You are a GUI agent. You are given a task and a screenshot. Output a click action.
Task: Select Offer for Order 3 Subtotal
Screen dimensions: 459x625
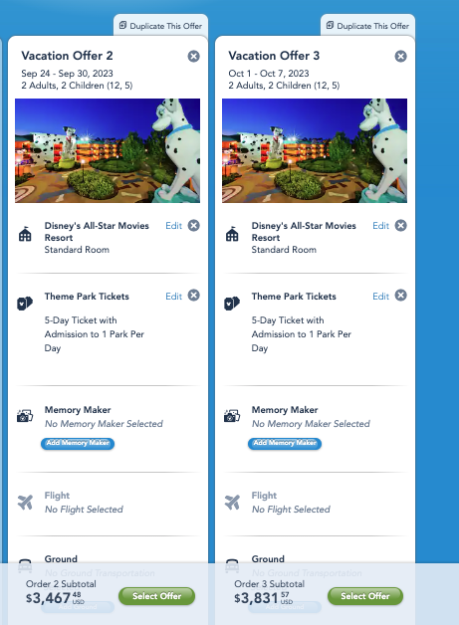[365, 596]
